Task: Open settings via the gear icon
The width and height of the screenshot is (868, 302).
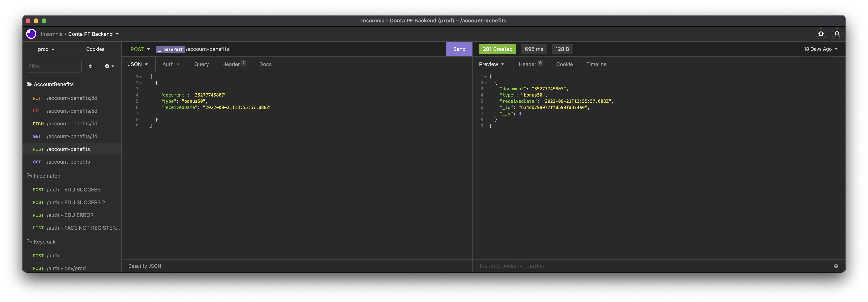Action: 821,34
